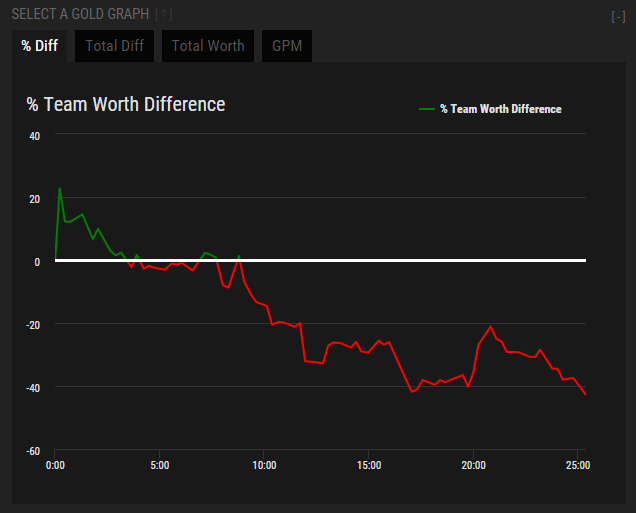Screen dimensions: 636x513
Task: Click the -60 y-axis label
Action: [33, 451]
